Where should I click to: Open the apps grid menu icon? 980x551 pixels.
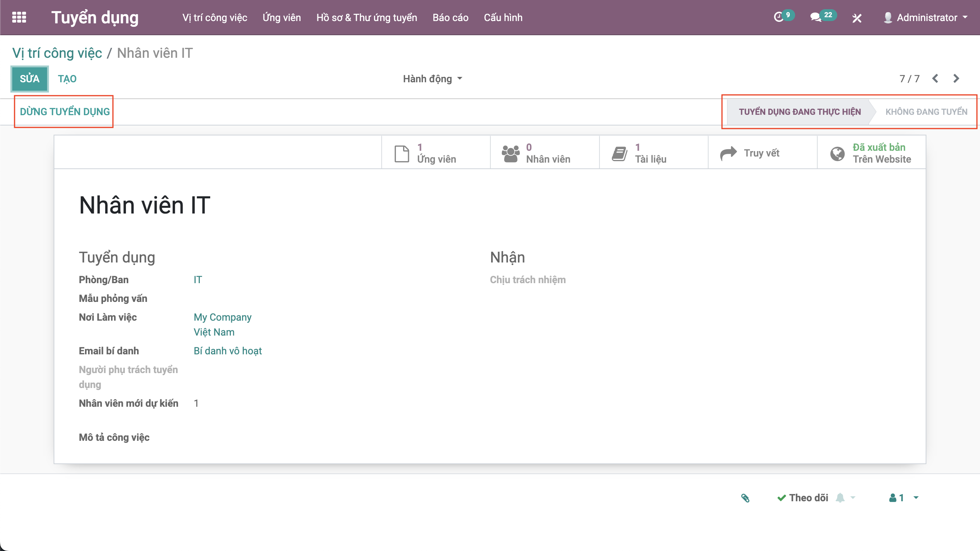tap(19, 18)
